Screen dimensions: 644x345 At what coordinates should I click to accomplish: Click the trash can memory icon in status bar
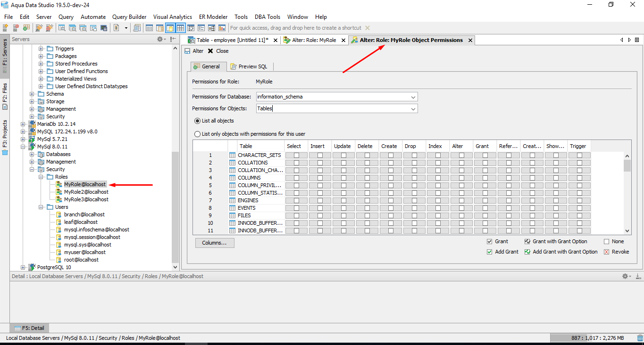640,338
